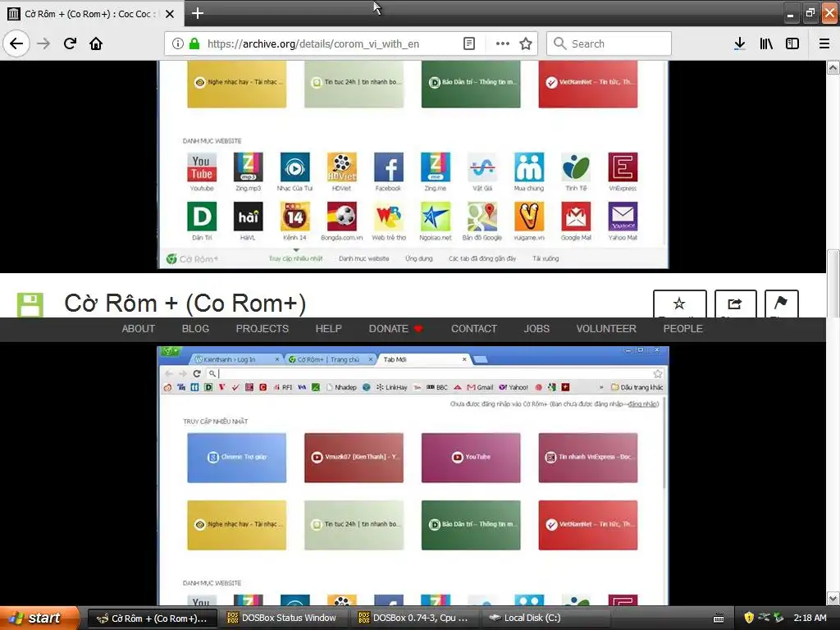Image resolution: width=840 pixels, height=630 pixels.
Task: Click the Zing.mp3 icon in website grid
Action: [248, 167]
